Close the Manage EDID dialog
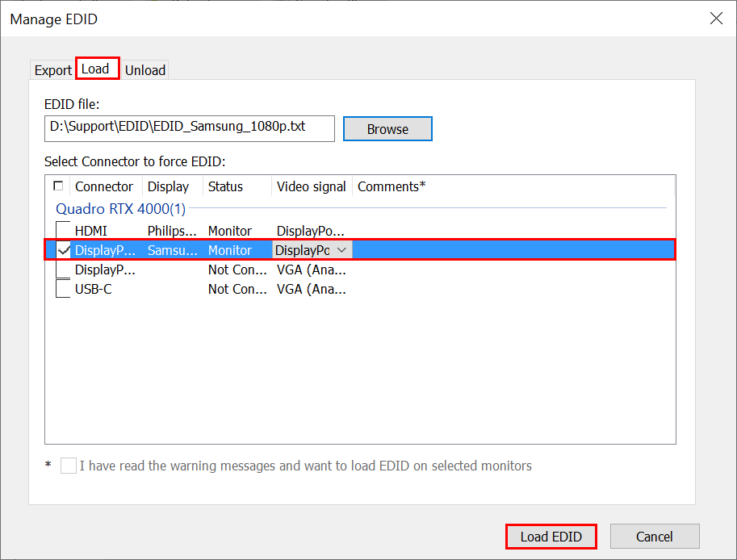The width and height of the screenshot is (737, 560). 715,19
